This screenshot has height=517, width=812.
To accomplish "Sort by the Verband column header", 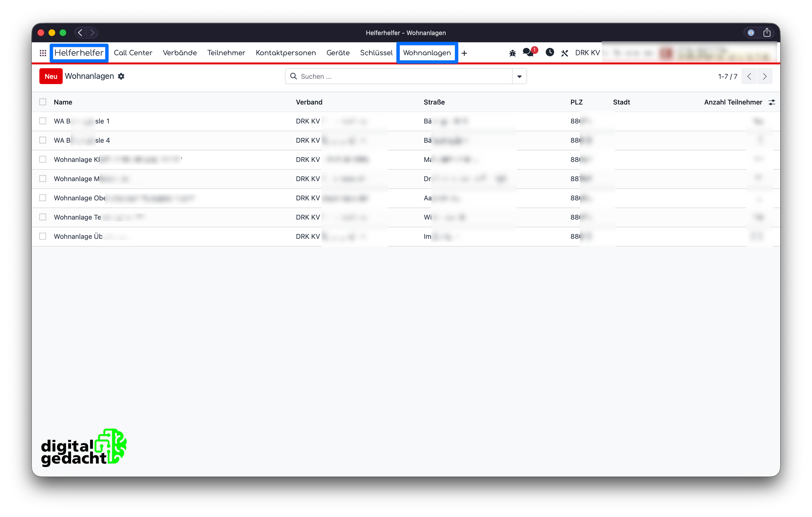I will (x=309, y=102).
